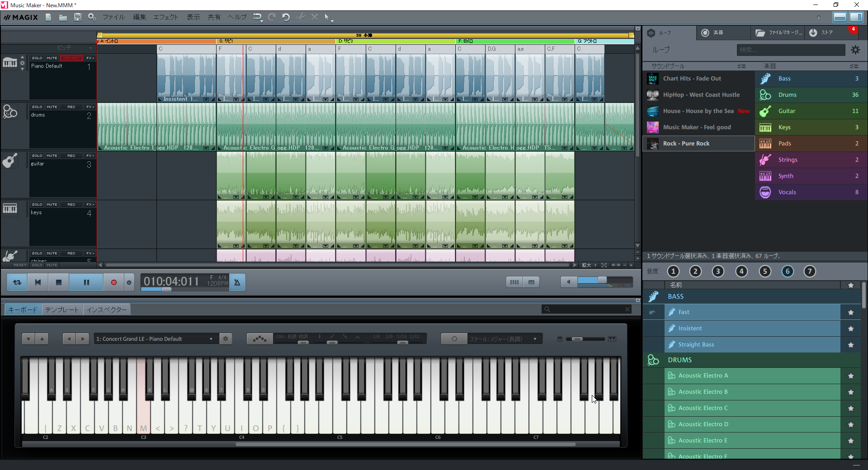The height and width of the screenshot is (470, 868).
Task: Toggle MIDI REC on Piano Default track
Action: click(x=71, y=58)
